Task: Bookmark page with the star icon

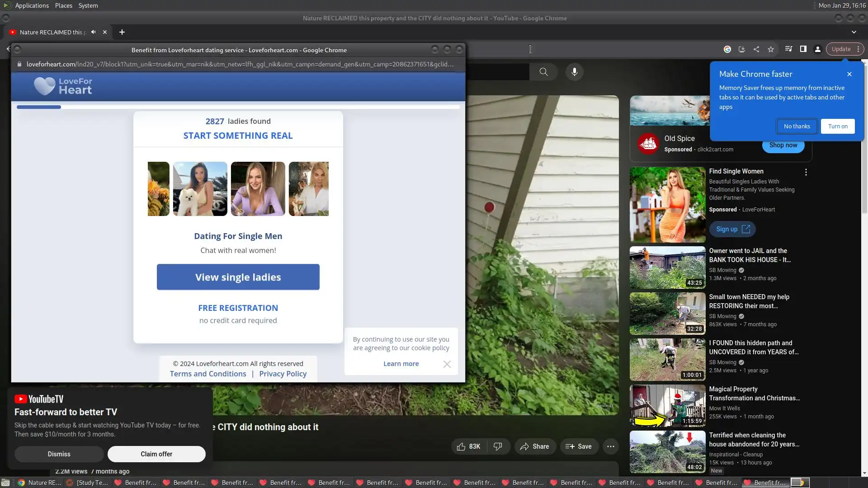Action: point(771,49)
